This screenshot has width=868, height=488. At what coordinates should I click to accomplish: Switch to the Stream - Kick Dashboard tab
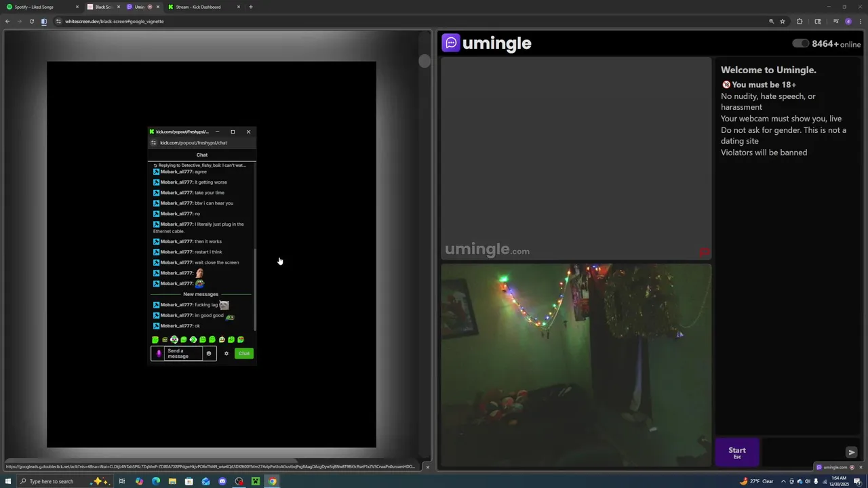203,7
